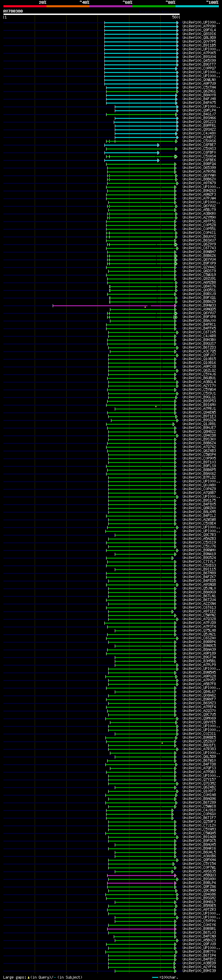Select hit label UniRef100_Q6ZHG1

click(x=199, y=91)
